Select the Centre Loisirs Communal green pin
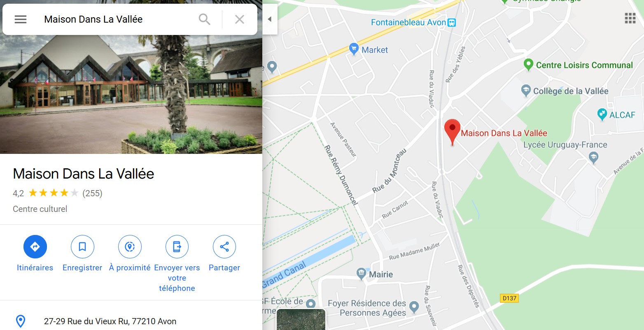This screenshot has width=644, height=330. coord(528,65)
